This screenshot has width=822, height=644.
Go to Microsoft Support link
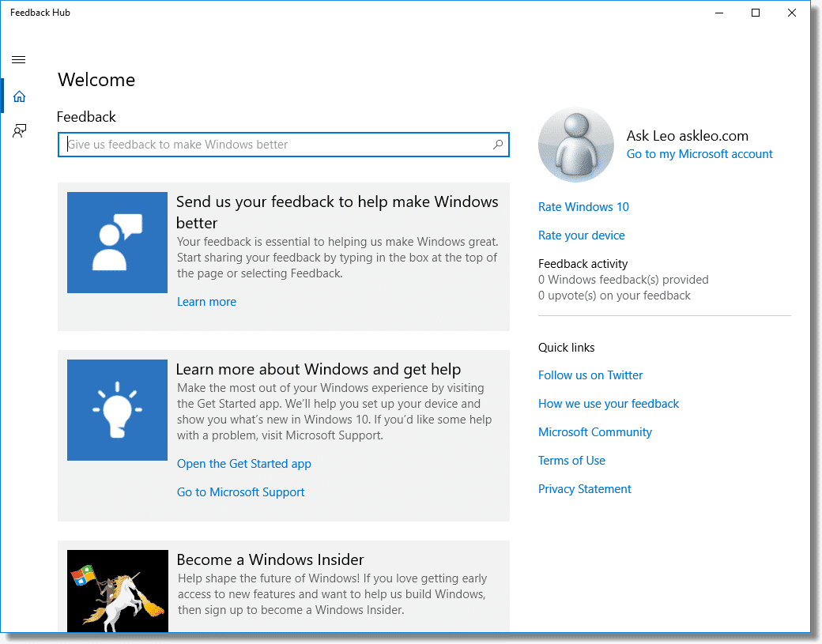point(240,492)
